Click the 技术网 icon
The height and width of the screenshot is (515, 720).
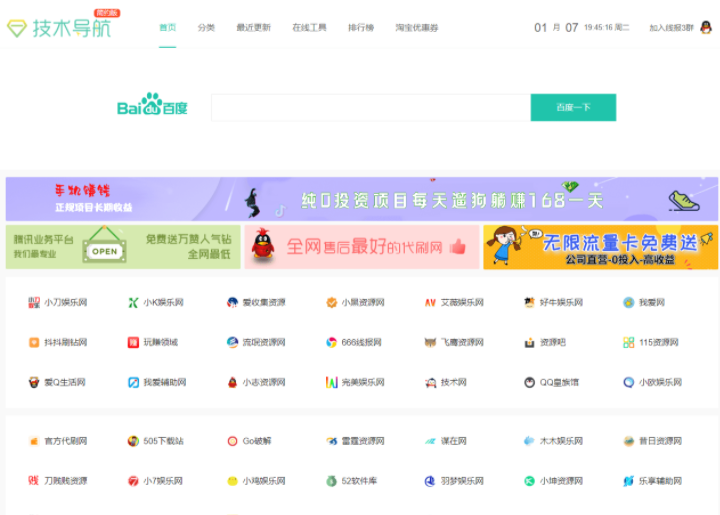[430, 382]
